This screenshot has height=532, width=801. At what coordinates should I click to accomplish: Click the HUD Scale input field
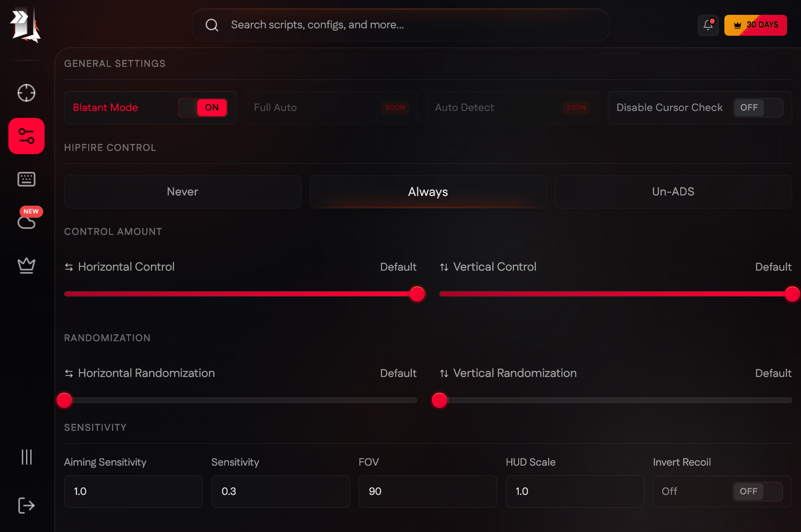click(575, 492)
